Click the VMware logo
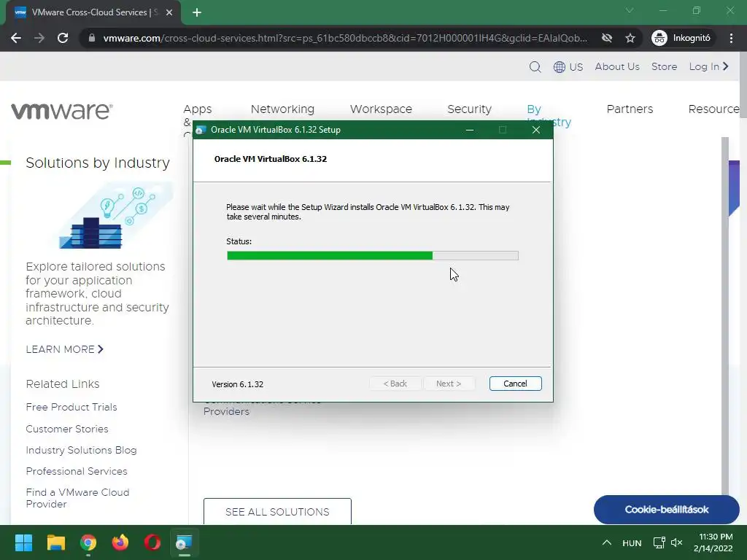 pyautogui.click(x=62, y=111)
